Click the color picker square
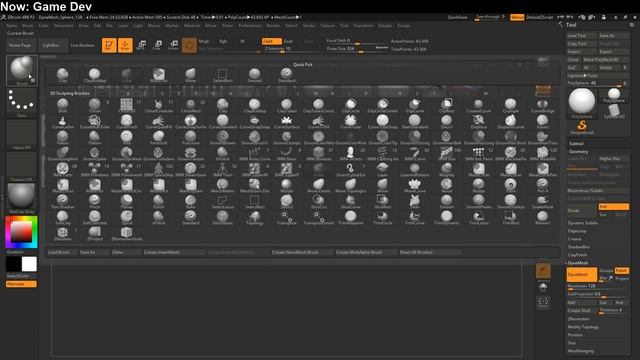640x360 pixels. click(x=21, y=232)
